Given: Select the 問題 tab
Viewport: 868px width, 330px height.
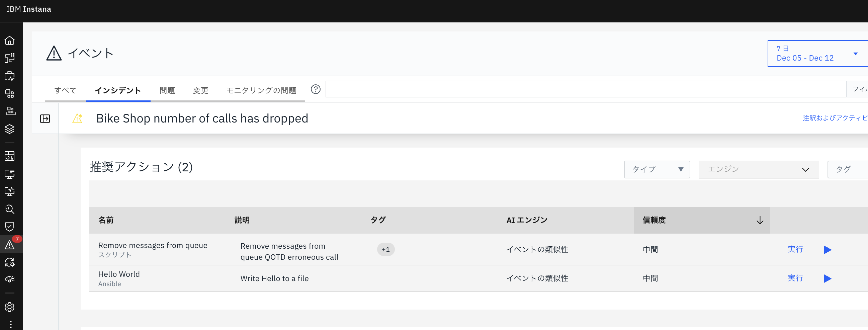Looking at the screenshot, I should (x=167, y=90).
